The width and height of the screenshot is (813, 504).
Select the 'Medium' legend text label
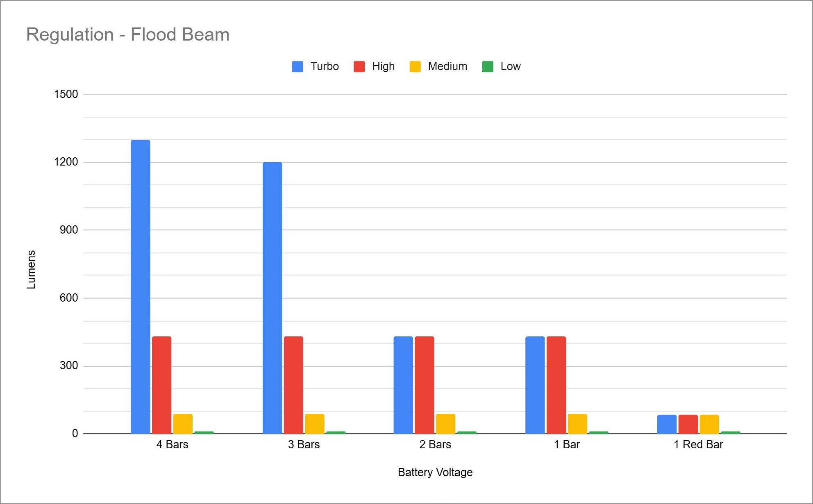coord(447,66)
